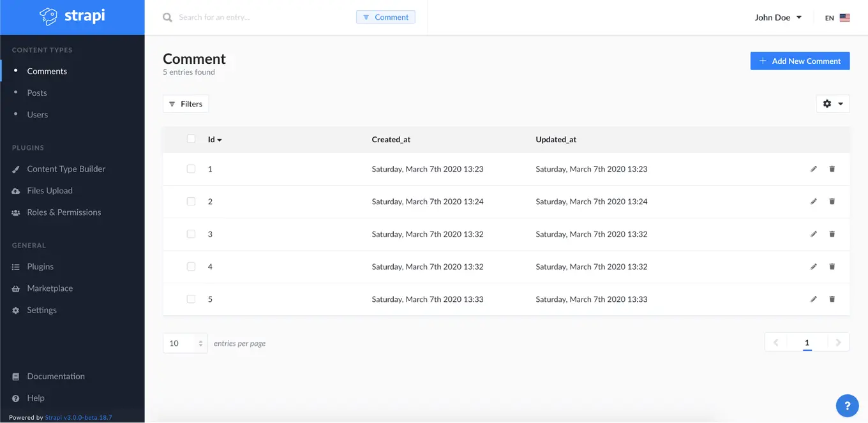Open Roles & Permissions settings
868x423 pixels.
[64, 212]
